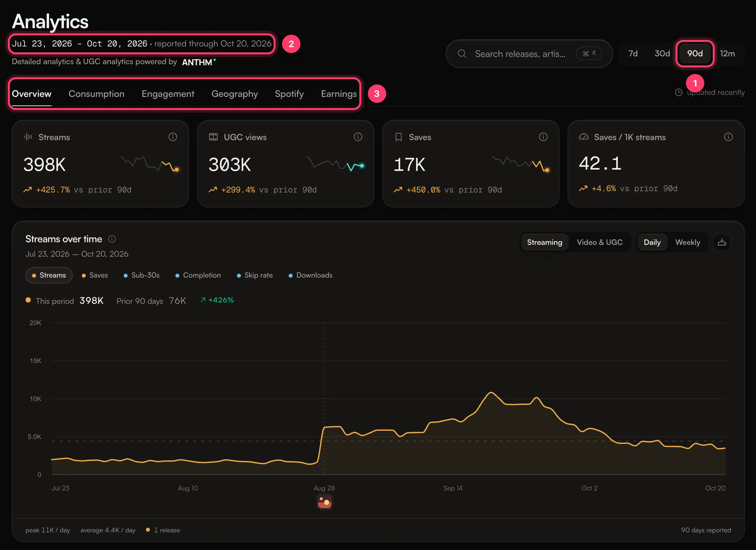756x550 pixels.
Task: Select the Sub-30s metric chip
Action: click(x=142, y=275)
